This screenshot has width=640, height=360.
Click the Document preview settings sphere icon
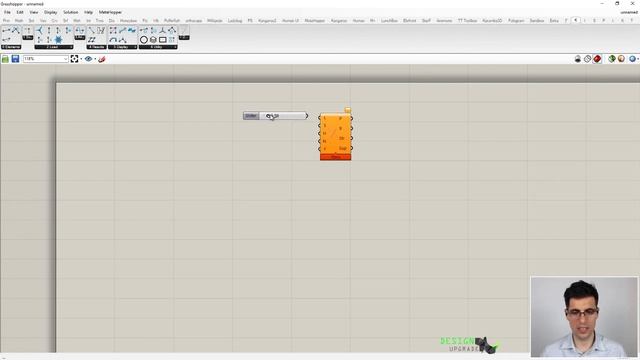point(621,59)
